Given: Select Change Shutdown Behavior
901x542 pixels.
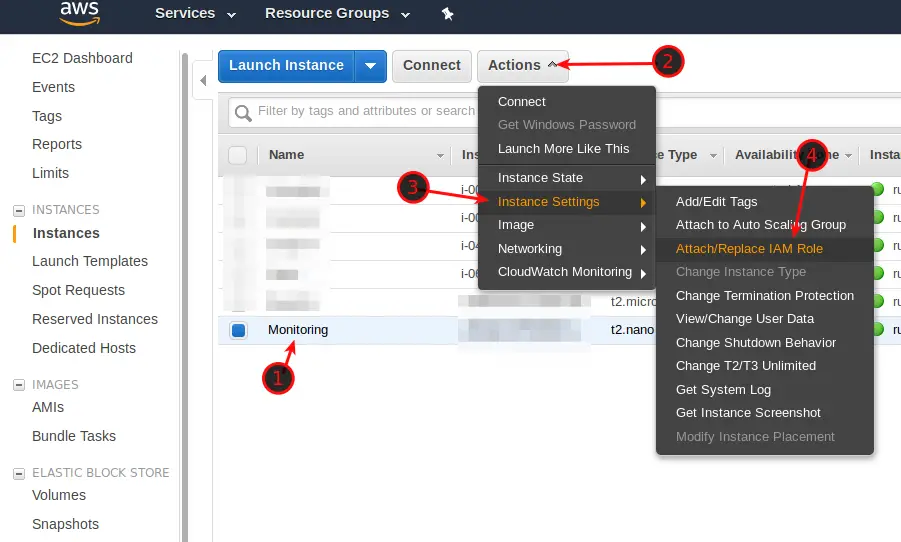Looking at the screenshot, I should pos(764,343).
